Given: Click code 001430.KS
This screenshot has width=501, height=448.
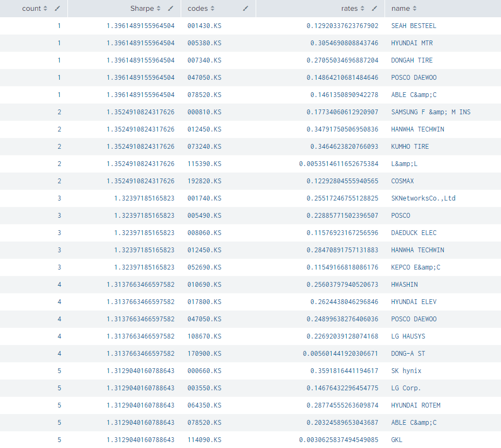Looking at the screenshot, I should tap(204, 26).
